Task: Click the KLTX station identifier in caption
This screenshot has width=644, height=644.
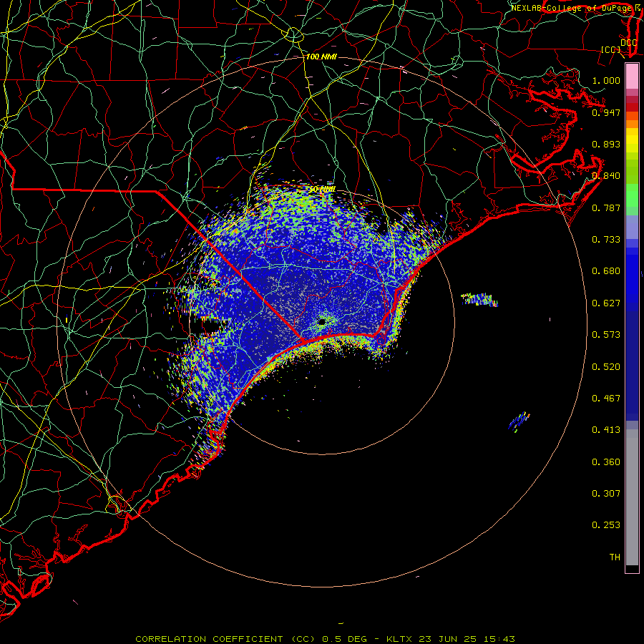Action: 400,639
